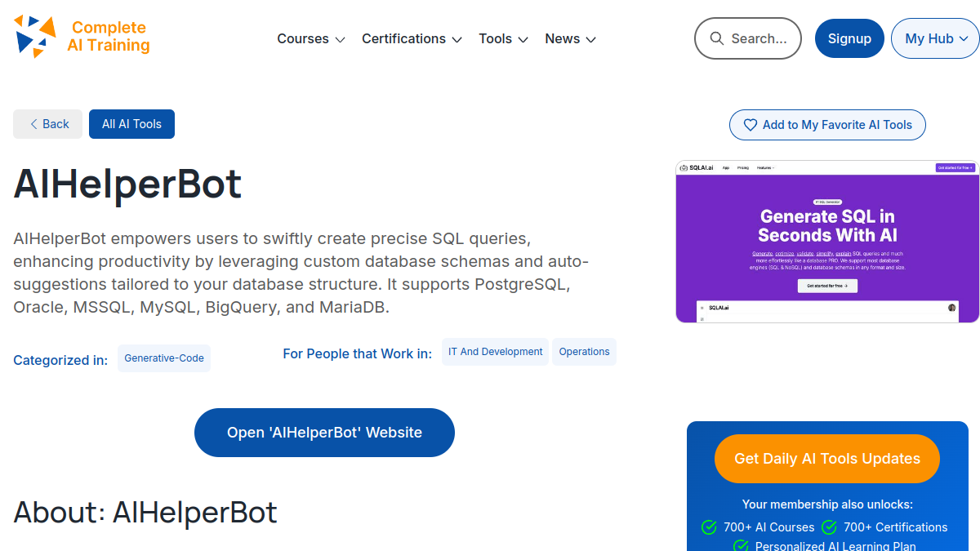Viewport: 980px width, 551px height.
Task: Select the Generative-Code category tag
Action: tap(164, 358)
